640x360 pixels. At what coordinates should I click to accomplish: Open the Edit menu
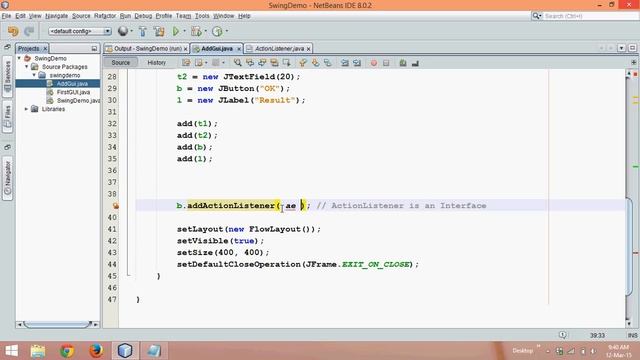20,16
